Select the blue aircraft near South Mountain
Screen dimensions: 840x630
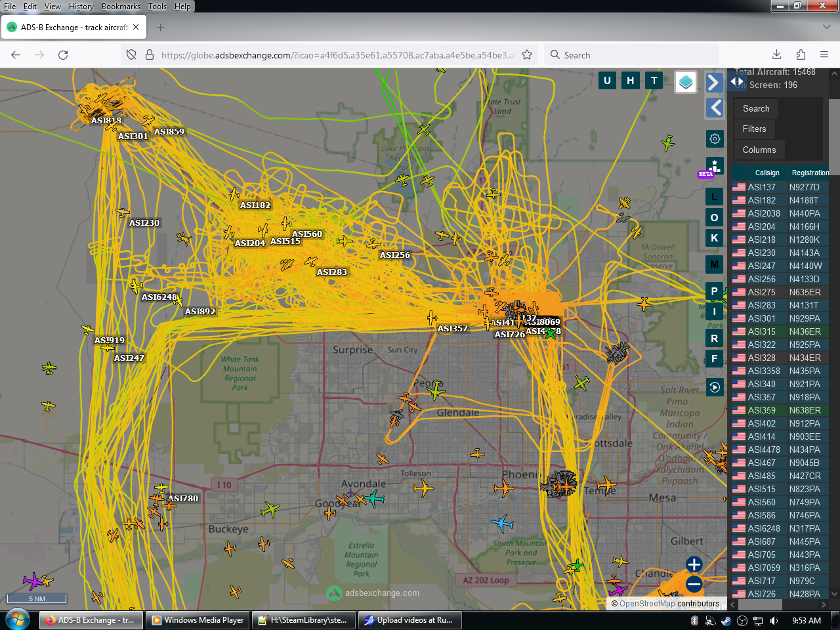pyautogui.click(x=502, y=523)
